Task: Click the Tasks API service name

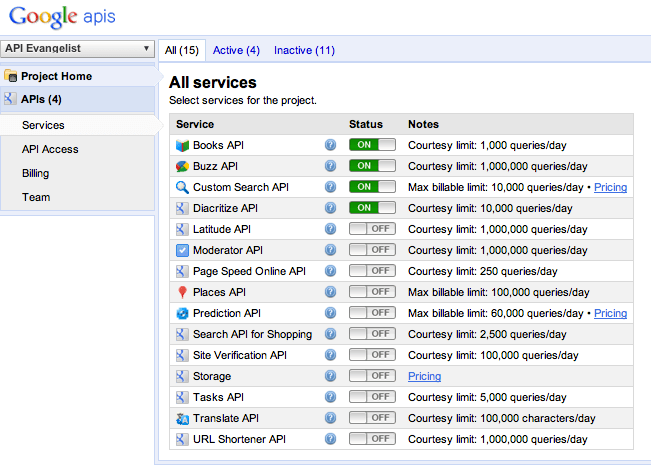Action: [x=218, y=397]
